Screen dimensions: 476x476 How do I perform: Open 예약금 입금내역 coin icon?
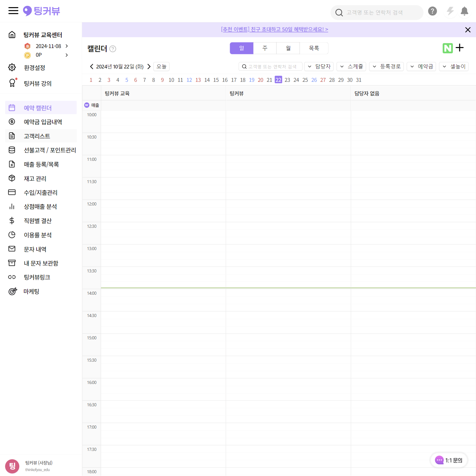tap(12, 121)
